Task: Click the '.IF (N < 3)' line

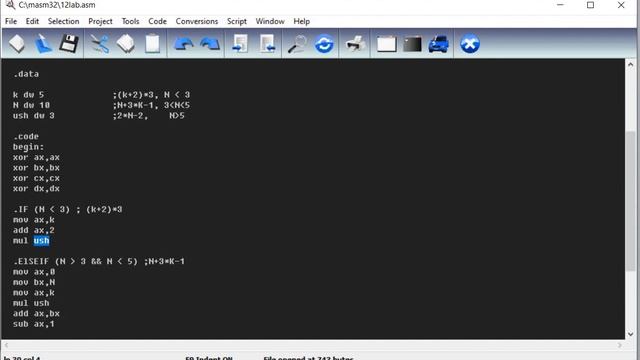Action: 68,209
